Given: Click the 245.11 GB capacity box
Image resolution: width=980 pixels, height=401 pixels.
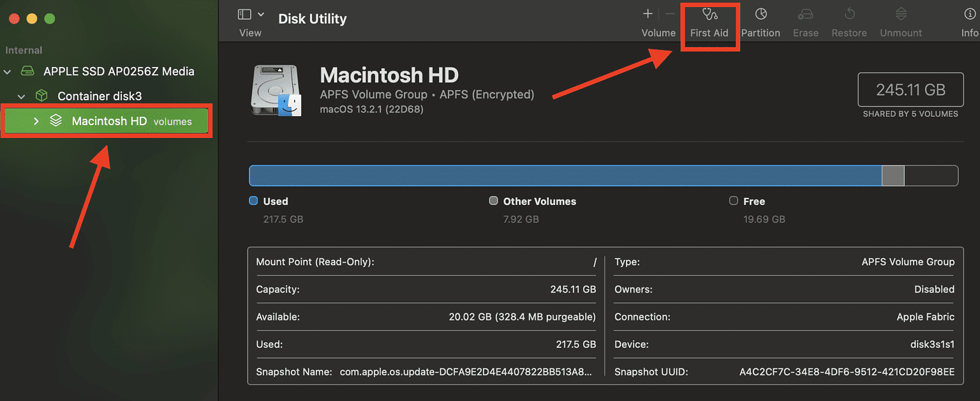Looking at the screenshot, I should pos(910,89).
